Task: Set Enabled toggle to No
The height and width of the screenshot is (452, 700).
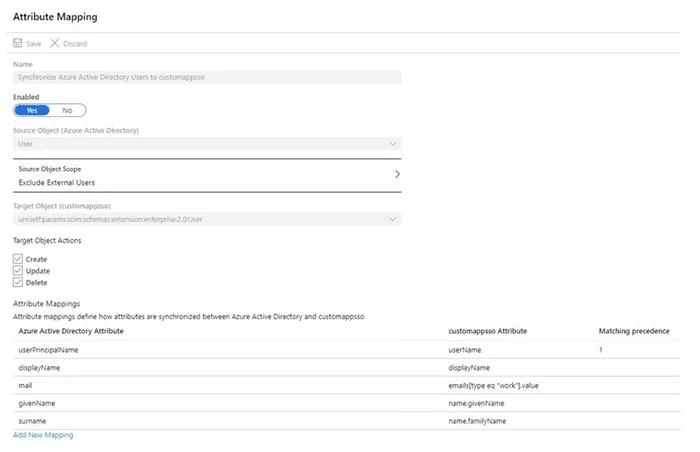Action: point(67,110)
